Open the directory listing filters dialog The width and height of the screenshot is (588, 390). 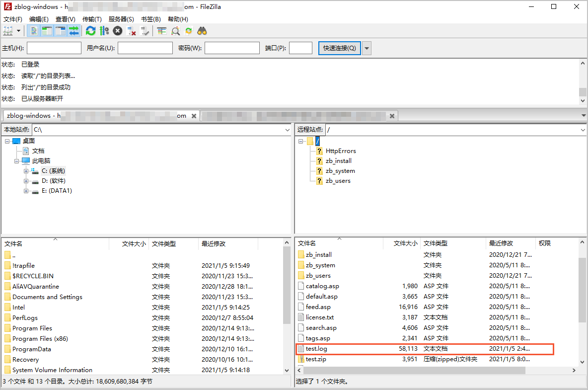tap(161, 31)
